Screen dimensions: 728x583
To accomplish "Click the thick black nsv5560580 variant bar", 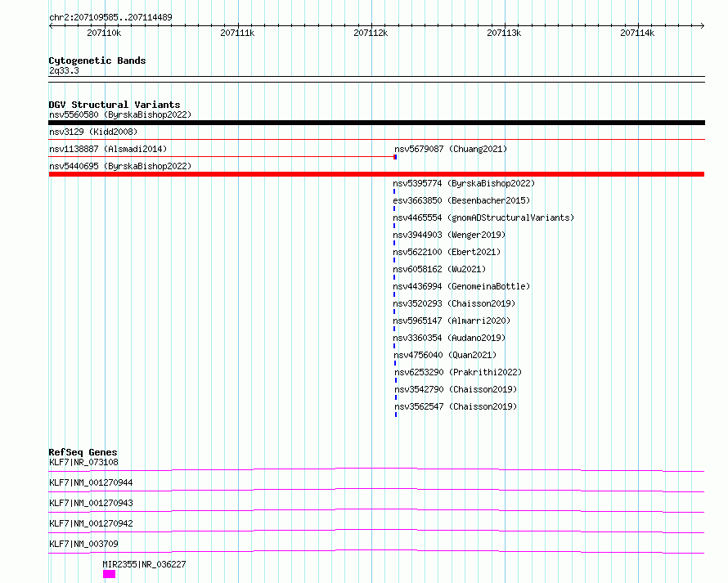I will [x=376, y=123].
